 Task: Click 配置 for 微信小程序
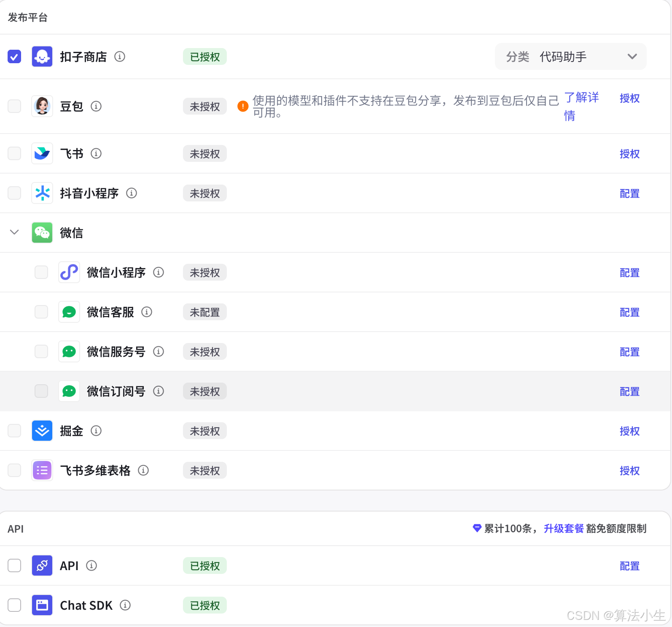click(629, 273)
